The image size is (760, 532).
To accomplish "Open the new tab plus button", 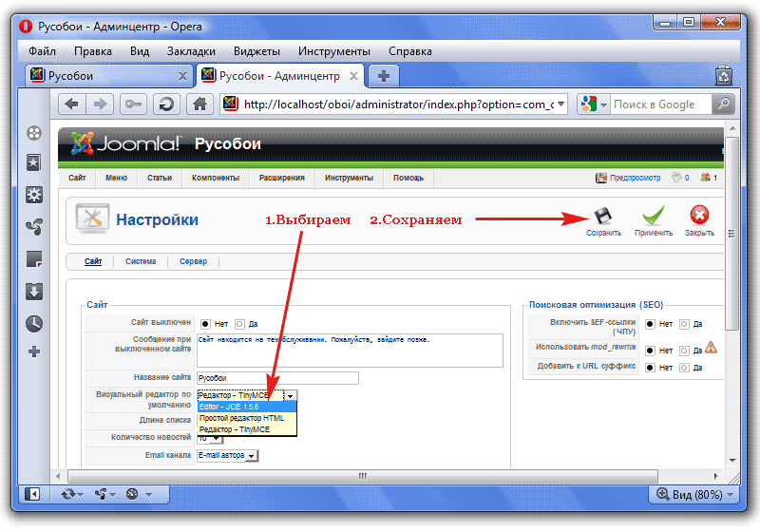I will point(383,76).
